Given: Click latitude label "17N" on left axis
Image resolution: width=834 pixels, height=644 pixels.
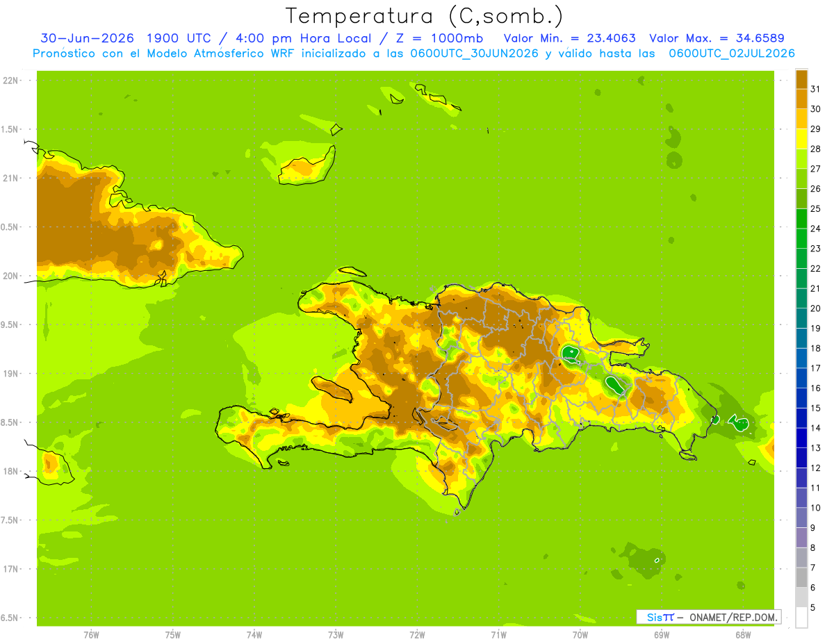Looking at the screenshot, I should [10, 569].
